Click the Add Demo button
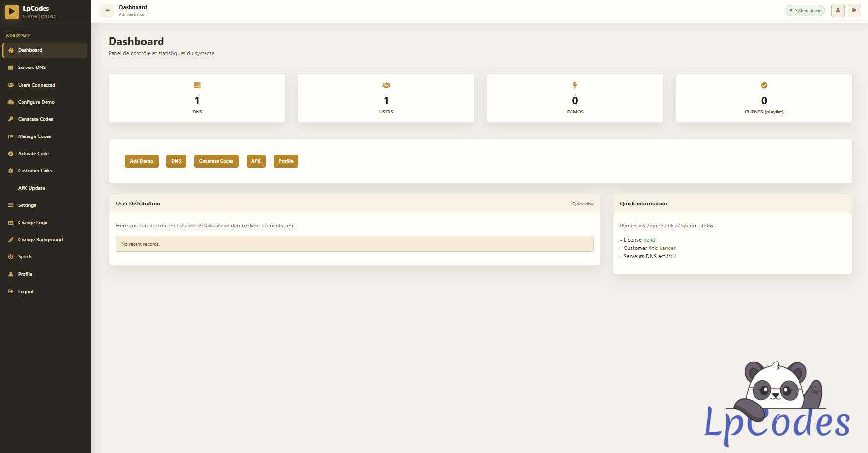This screenshot has width=868, height=453. 141,161
